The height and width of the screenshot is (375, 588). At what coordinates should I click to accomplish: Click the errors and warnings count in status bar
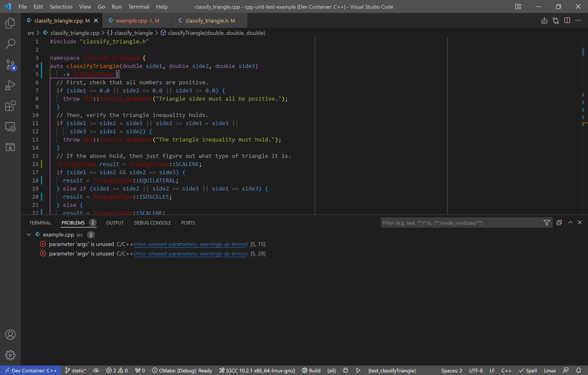click(x=117, y=370)
